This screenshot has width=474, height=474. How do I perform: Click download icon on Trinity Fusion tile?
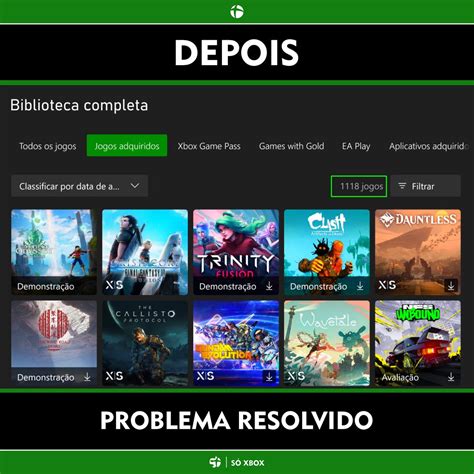point(269,286)
